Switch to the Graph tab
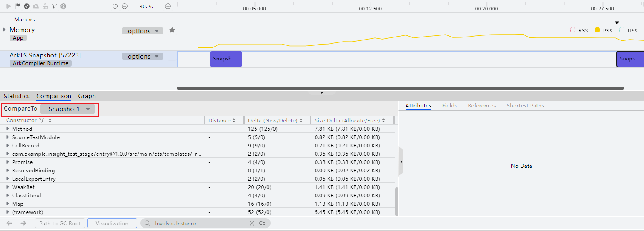Viewport: 644px width, 231px height. pyautogui.click(x=87, y=96)
